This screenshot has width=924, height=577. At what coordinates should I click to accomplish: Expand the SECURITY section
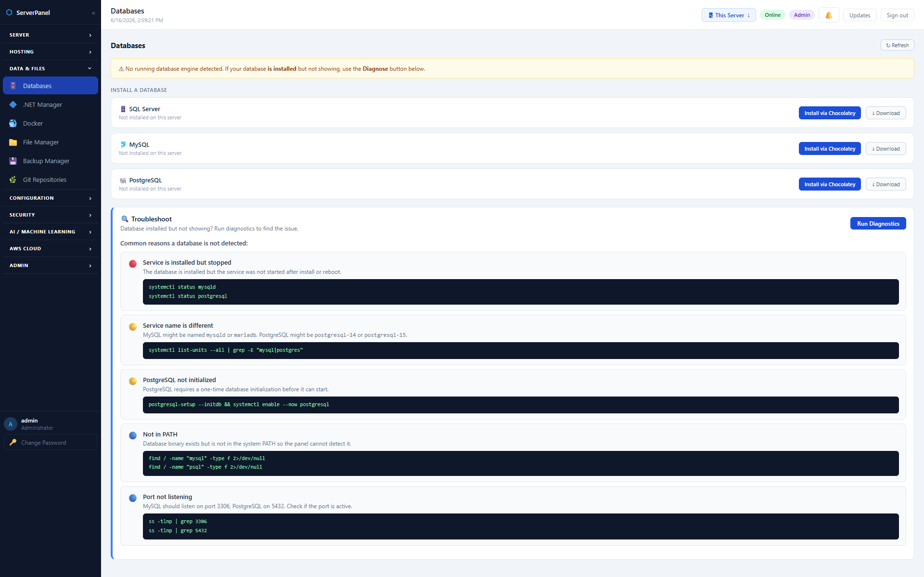[50, 215]
